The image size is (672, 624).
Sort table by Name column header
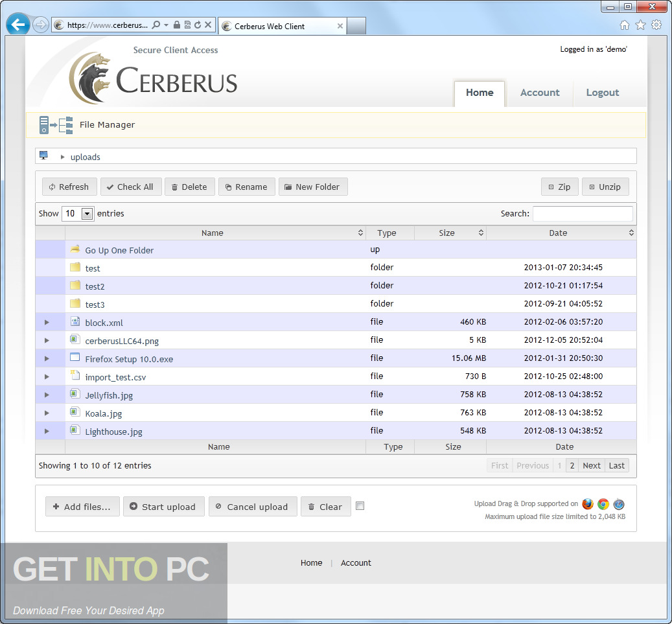tap(214, 233)
